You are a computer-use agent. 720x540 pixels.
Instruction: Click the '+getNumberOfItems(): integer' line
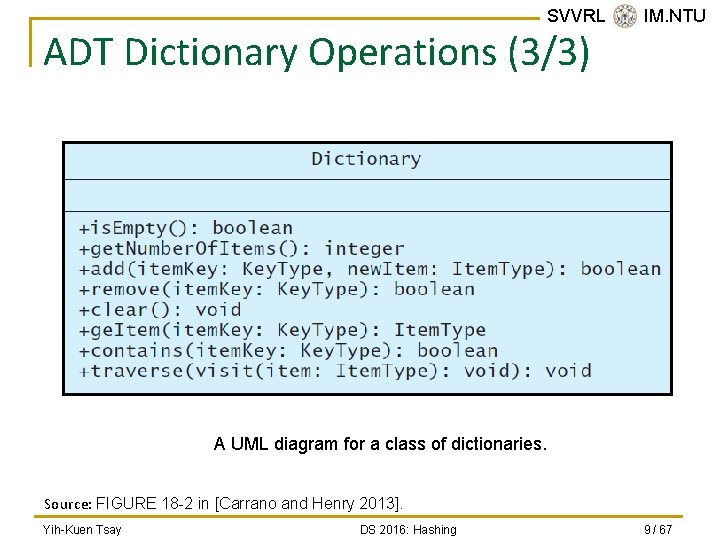(242, 249)
